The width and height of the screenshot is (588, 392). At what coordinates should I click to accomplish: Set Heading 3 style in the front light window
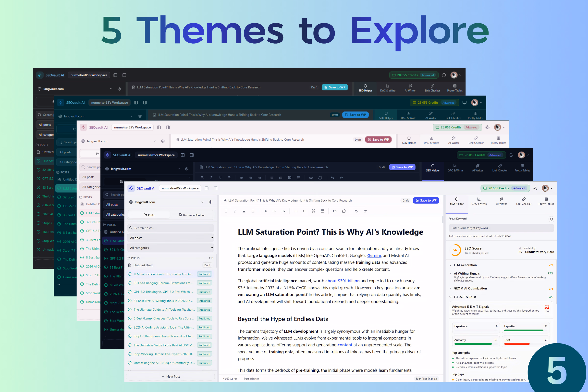pos(283,211)
